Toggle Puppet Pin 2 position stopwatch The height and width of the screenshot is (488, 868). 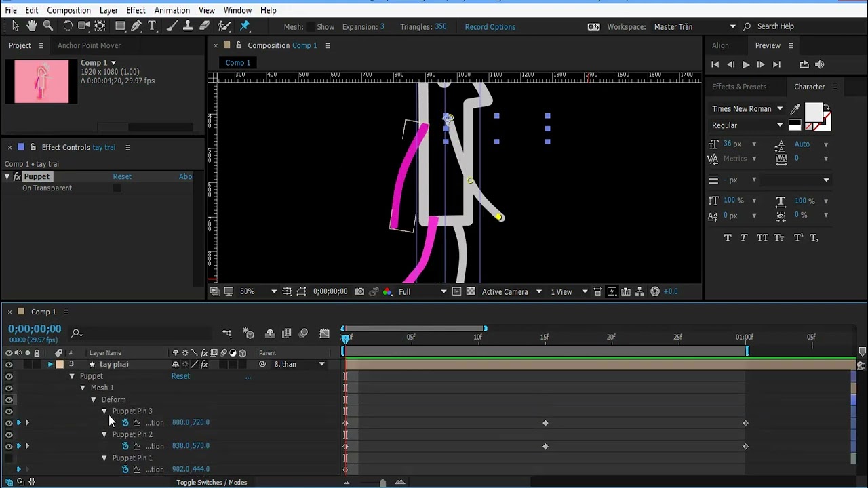tap(125, 446)
